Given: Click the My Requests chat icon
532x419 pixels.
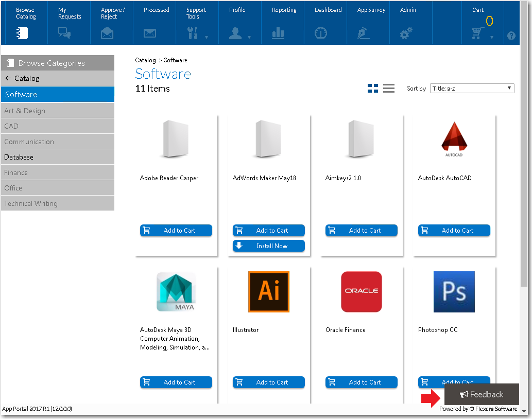Looking at the screenshot, I should 64,33.
